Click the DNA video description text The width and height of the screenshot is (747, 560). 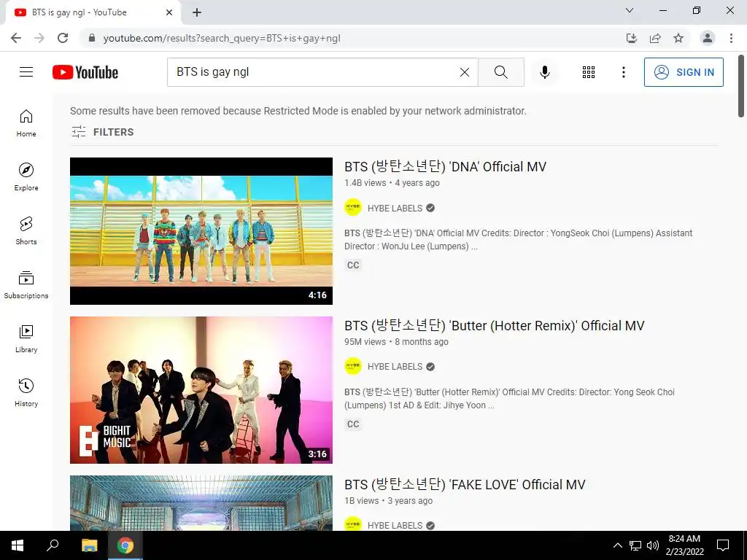519,239
